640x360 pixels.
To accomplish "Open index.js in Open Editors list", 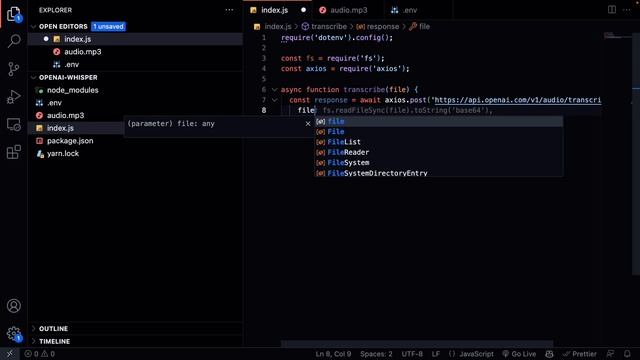I will tap(135, 39).
